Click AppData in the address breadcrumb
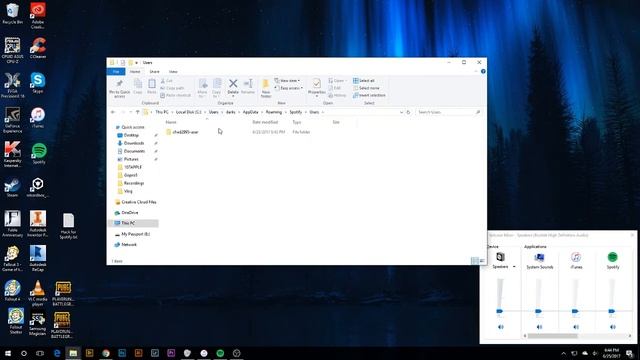Image resolution: width=640 pixels, height=360 pixels. click(250, 112)
